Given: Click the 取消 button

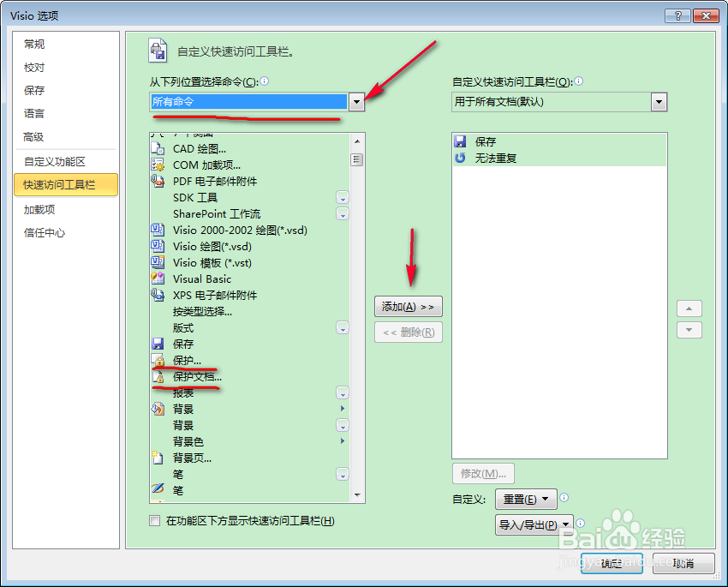Looking at the screenshot, I should coord(683,563).
